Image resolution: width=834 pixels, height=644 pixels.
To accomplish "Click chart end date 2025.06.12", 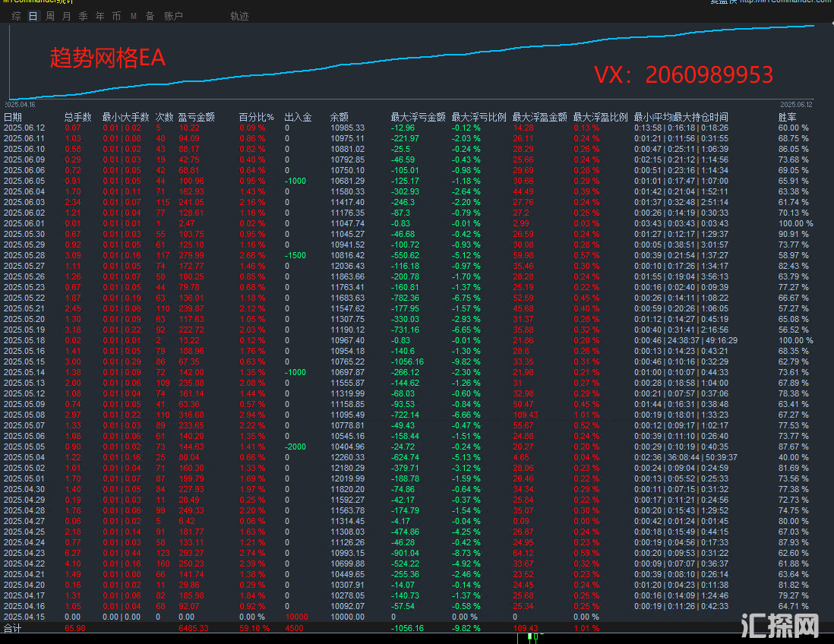I will point(796,105).
